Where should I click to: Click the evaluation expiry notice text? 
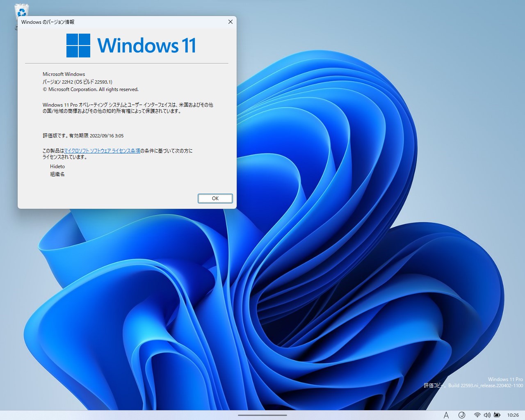point(82,135)
